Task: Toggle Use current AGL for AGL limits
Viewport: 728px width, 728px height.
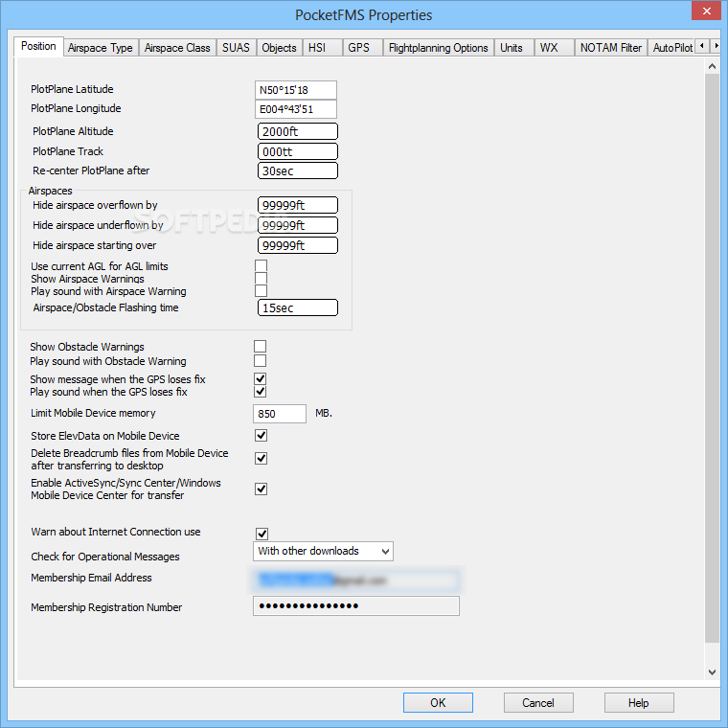Action: 261,265
